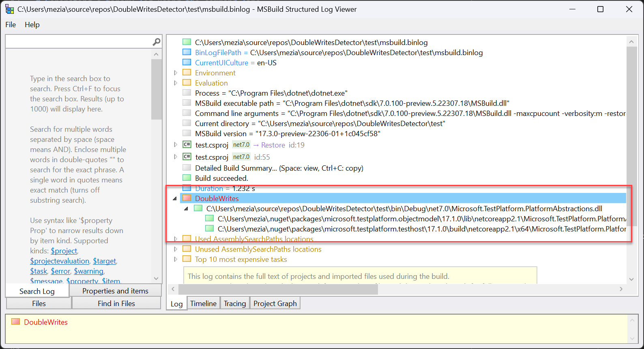The image size is (644, 349).
Task: Click the Evaluation folder icon
Action: [187, 83]
